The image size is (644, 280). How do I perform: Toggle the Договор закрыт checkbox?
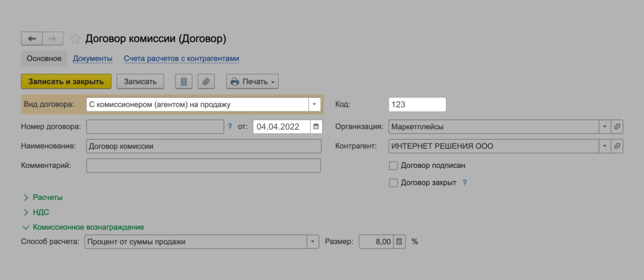click(x=393, y=183)
